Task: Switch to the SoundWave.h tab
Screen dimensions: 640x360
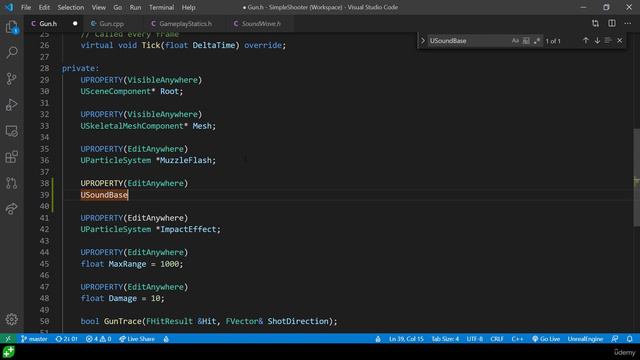Action: [x=261, y=24]
